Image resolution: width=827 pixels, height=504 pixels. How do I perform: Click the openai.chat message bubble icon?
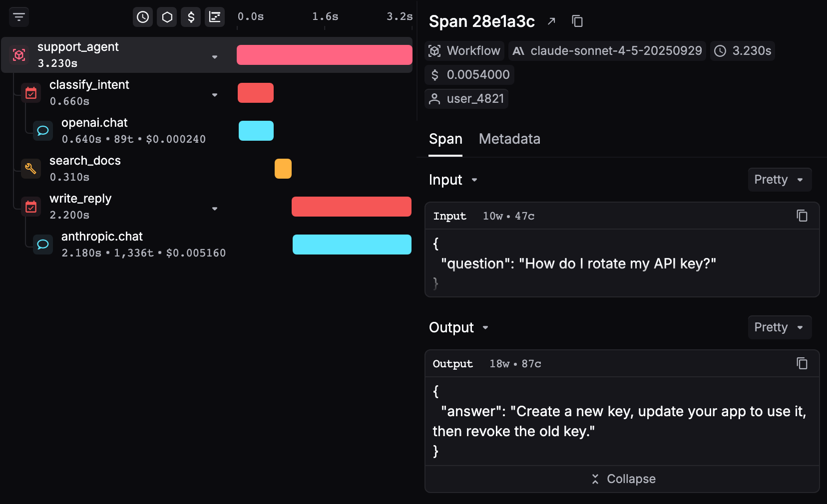(x=43, y=131)
